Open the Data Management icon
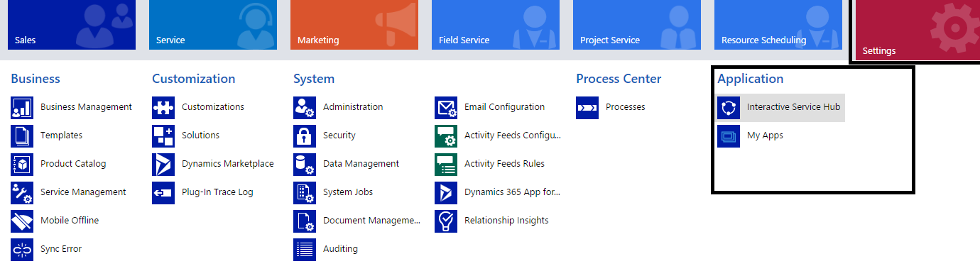 tap(305, 164)
